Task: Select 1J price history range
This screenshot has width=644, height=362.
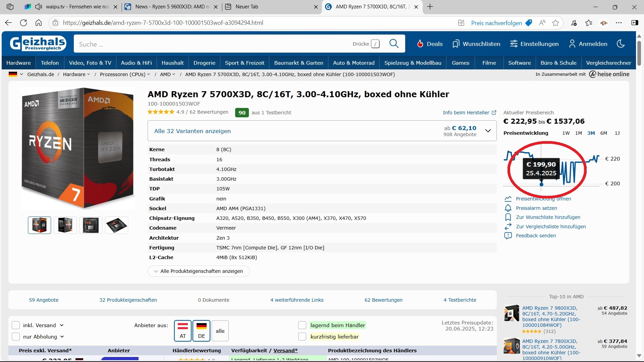Action: click(617, 133)
